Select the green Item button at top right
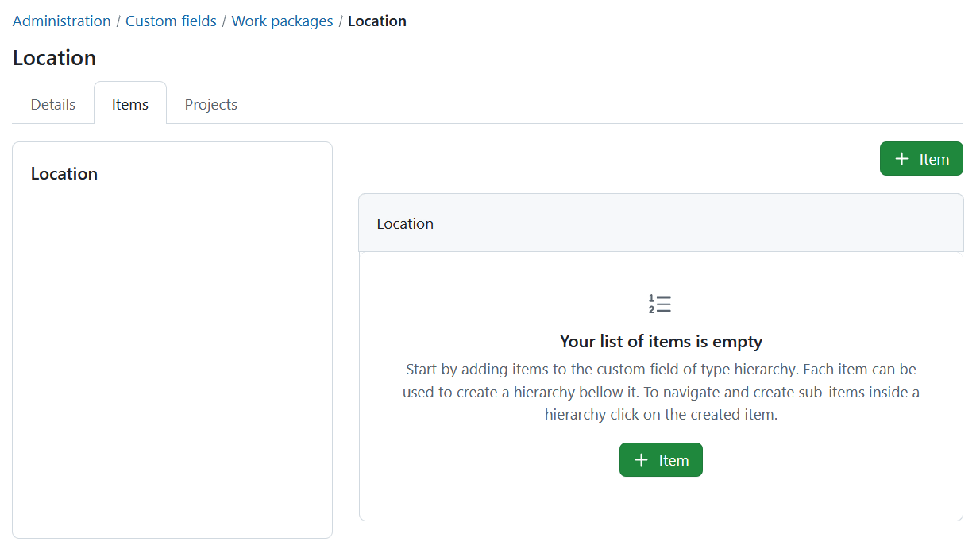The image size is (980, 542). (x=921, y=158)
